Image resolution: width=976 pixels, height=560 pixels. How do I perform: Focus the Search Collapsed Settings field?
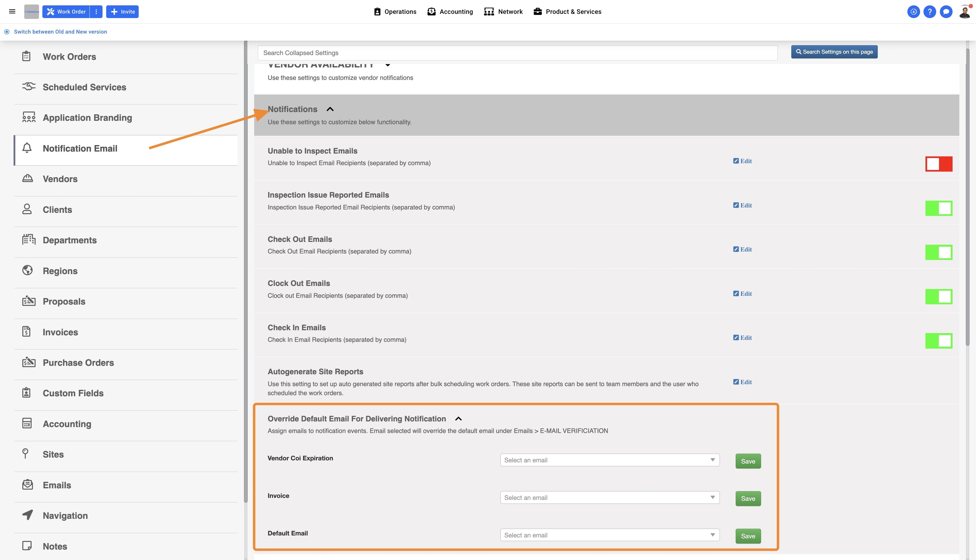click(517, 53)
